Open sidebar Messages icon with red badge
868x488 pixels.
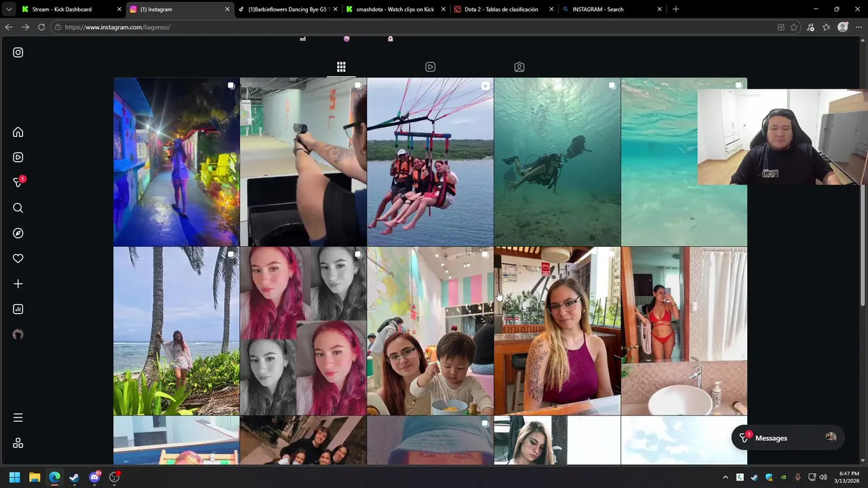pos(19,182)
